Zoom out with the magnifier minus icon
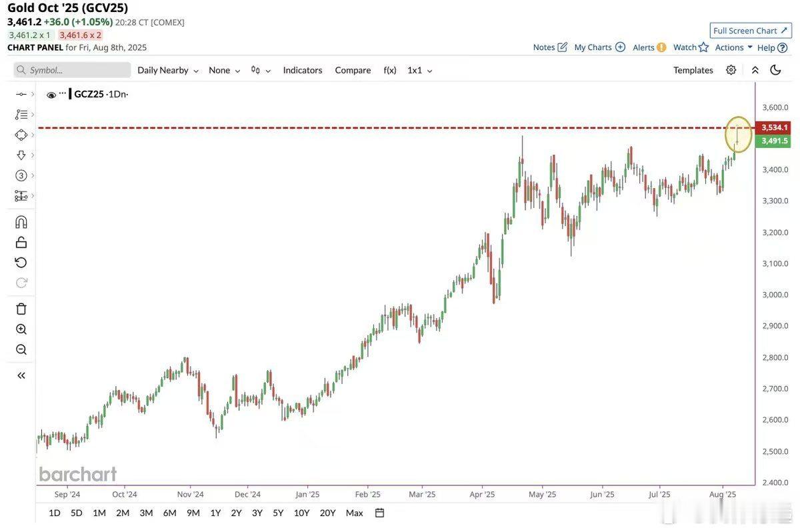The image size is (800, 532). coord(21,349)
